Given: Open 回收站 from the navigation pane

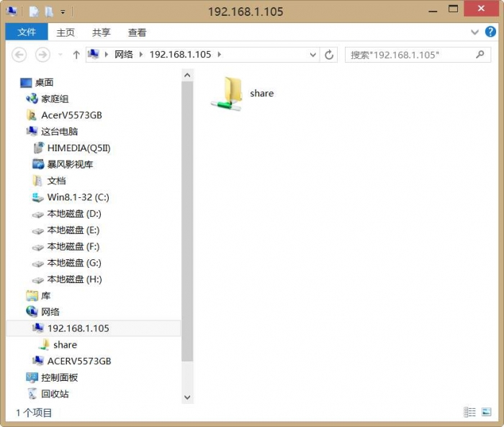Looking at the screenshot, I should (x=48, y=394).
